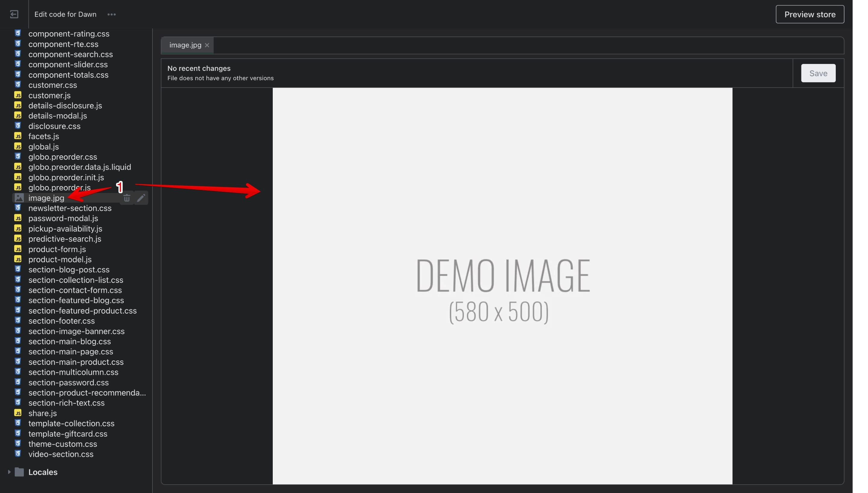The width and height of the screenshot is (868, 493).
Task: Click JS icon beside customer.js
Action: coord(18,95)
